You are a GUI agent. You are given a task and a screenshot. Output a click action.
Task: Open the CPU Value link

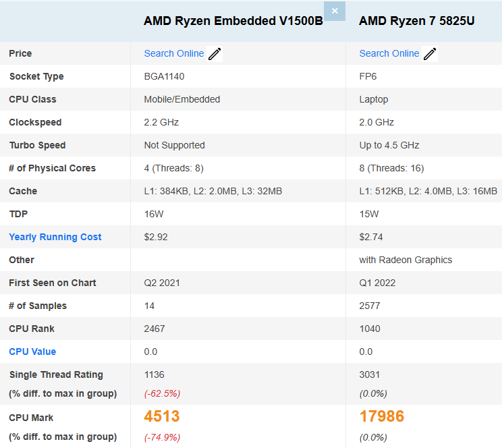[x=32, y=352]
